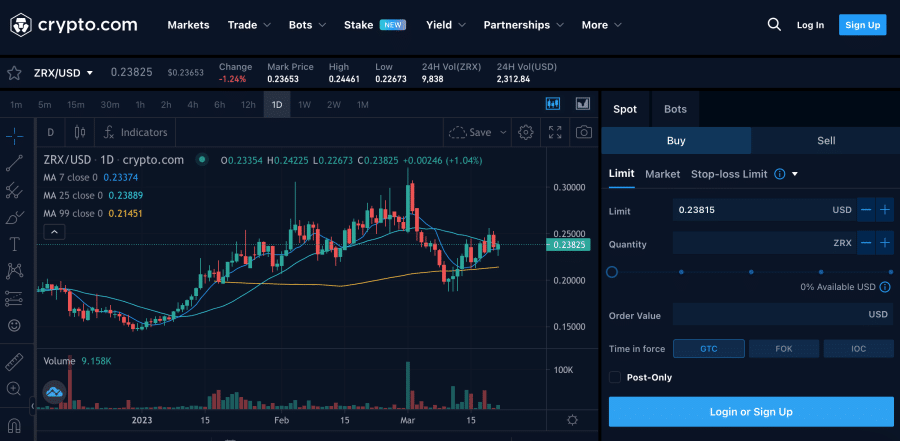Screen dimensions: 900x441
Task: Click the Log In link
Action: pyautogui.click(x=810, y=25)
